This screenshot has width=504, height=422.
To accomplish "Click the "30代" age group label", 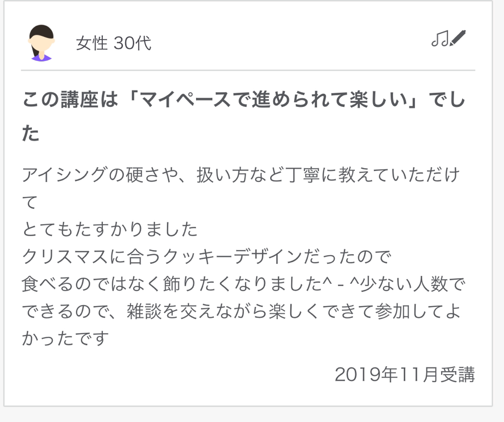I will (x=133, y=43).
